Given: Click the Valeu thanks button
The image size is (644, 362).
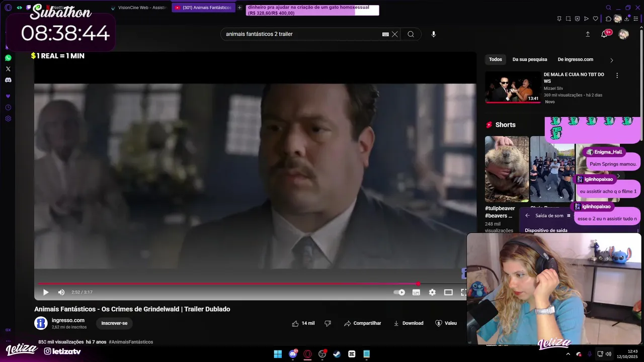Looking at the screenshot, I should pyautogui.click(x=446, y=323).
